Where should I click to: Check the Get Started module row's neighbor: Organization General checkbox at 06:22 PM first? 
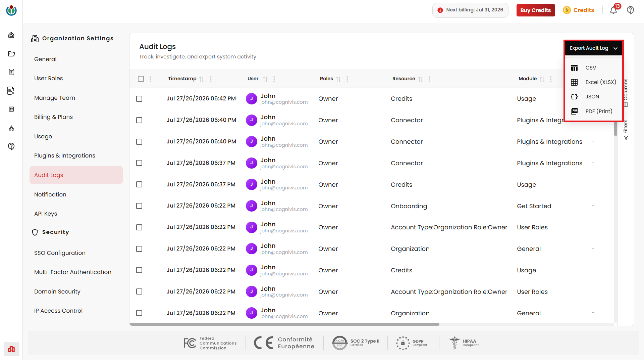(x=139, y=249)
